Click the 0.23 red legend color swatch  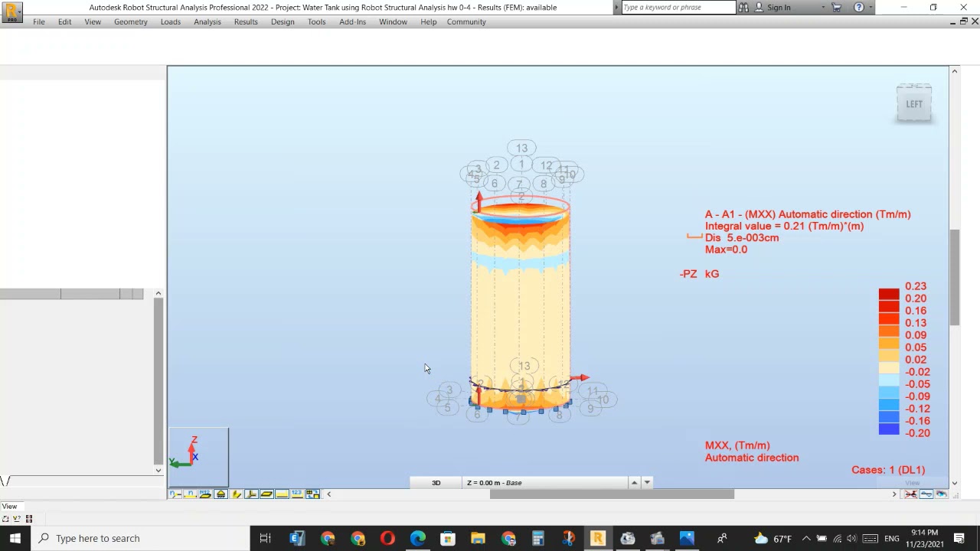point(889,294)
